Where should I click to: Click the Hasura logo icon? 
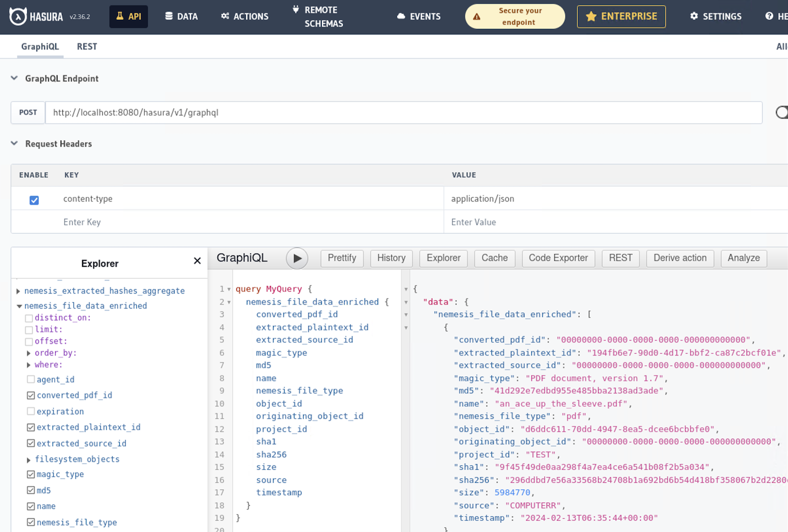click(x=18, y=16)
